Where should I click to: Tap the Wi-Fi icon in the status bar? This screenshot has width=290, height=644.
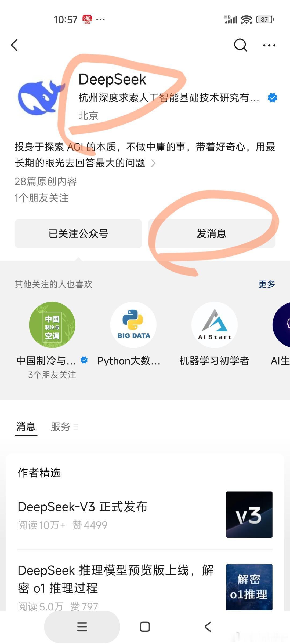coord(246,19)
